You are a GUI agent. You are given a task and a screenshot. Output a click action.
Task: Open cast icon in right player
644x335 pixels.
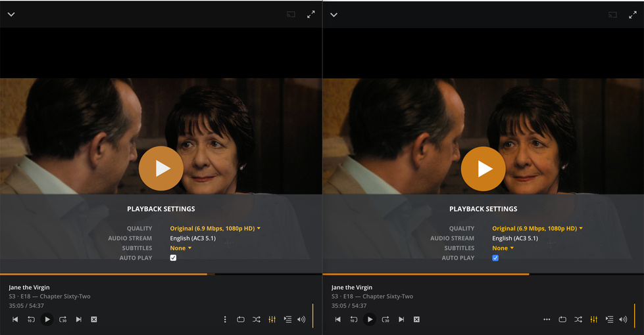pyautogui.click(x=613, y=14)
